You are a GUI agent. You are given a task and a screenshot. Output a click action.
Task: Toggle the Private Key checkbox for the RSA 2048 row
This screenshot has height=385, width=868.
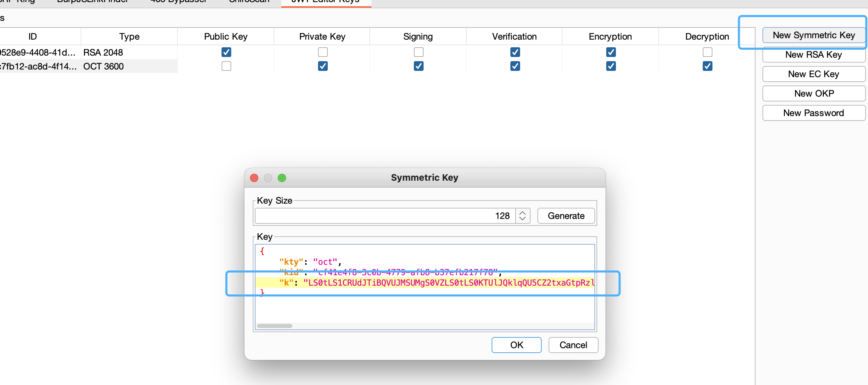(x=323, y=52)
